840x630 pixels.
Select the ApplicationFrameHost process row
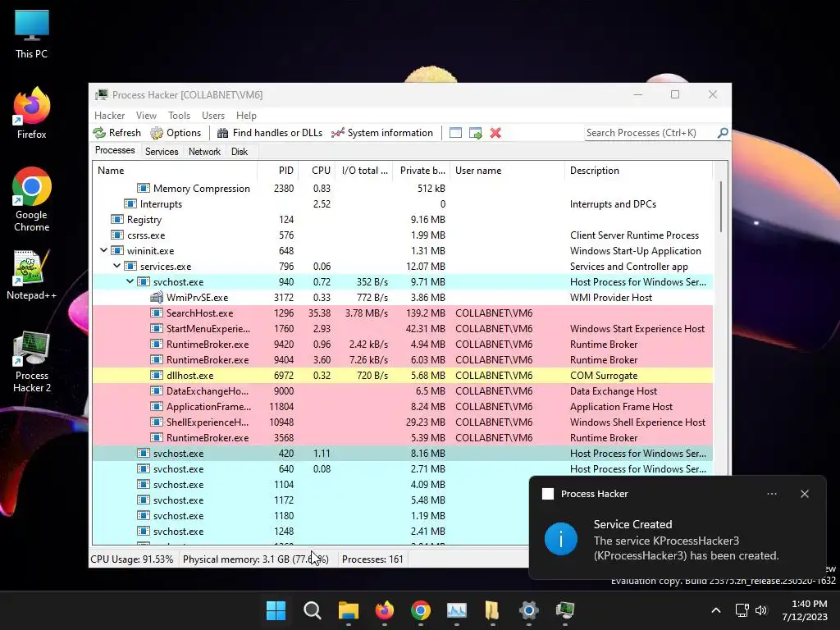click(403, 407)
